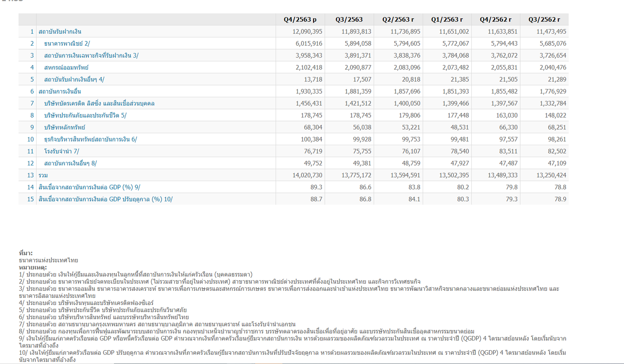Open the สหกรณ์ออมทรัพย์ row link

pos(66,68)
